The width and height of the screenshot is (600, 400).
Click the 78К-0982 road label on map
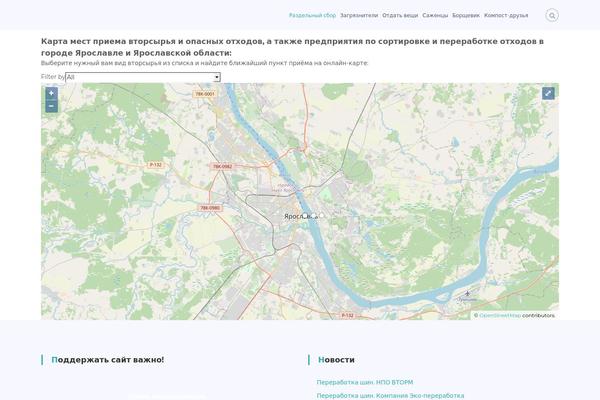pyautogui.click(x=222, y=167)
